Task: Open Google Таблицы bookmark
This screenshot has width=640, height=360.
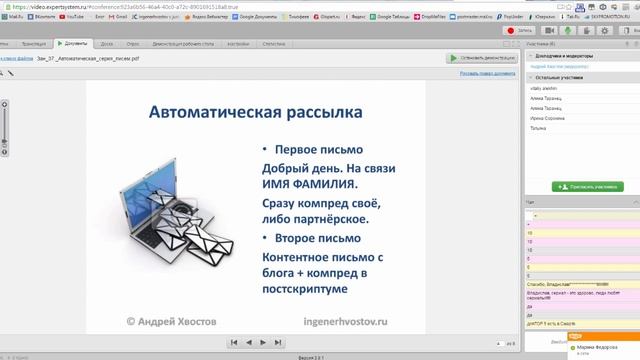Action: click(x=390, y=17)
